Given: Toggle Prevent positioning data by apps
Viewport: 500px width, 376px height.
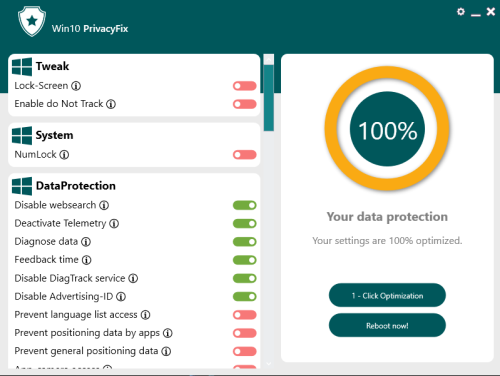Looking at the screenshot, I should click(245, 333).
